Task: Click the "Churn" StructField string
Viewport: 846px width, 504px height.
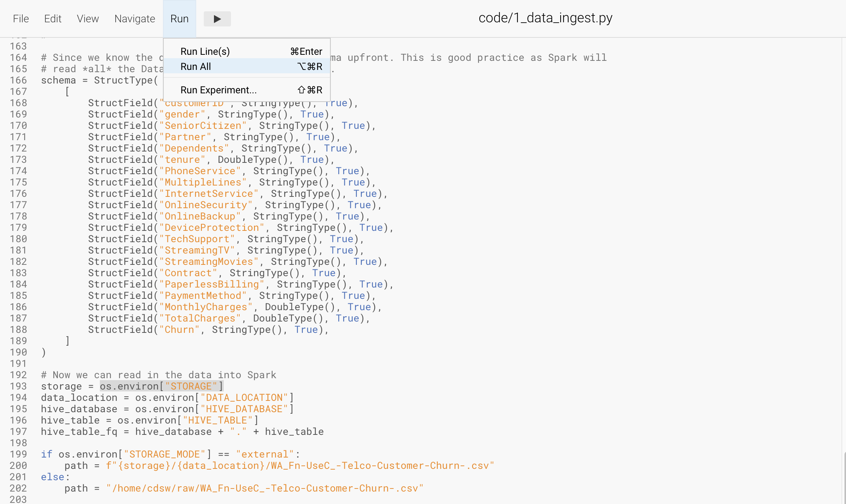Action: (179, 329)
